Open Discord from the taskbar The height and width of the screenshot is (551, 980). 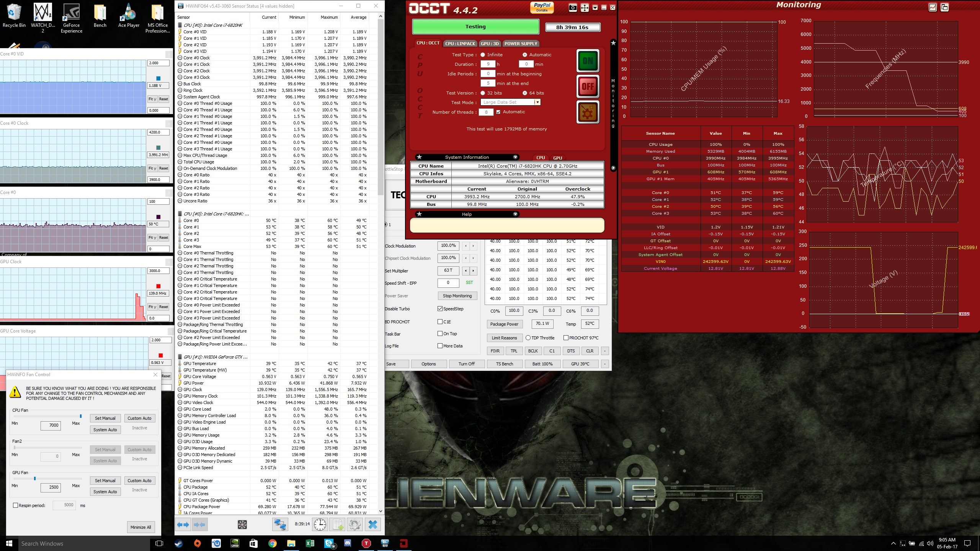[348, 543]
